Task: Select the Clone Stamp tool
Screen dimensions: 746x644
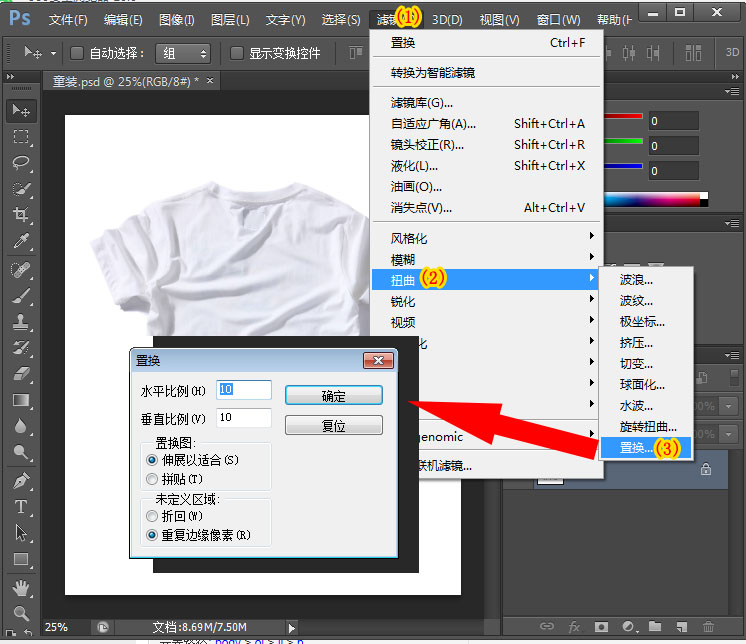Action: pyautogui.click(x=21, y=322)
